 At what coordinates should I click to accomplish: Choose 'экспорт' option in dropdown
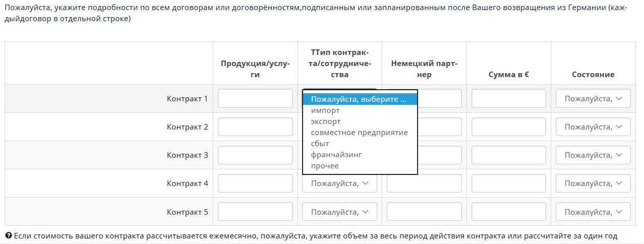tap(326, 121)
